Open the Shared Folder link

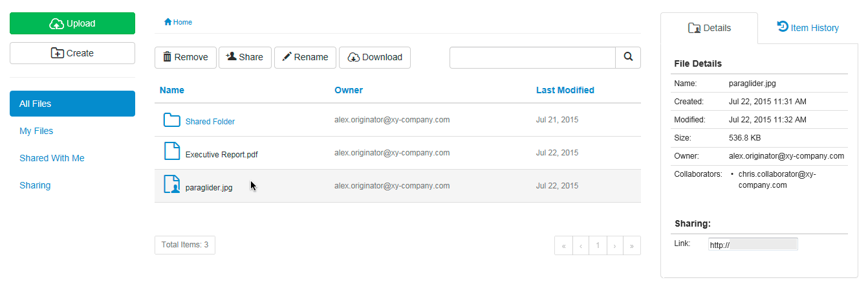pos(210,121)
